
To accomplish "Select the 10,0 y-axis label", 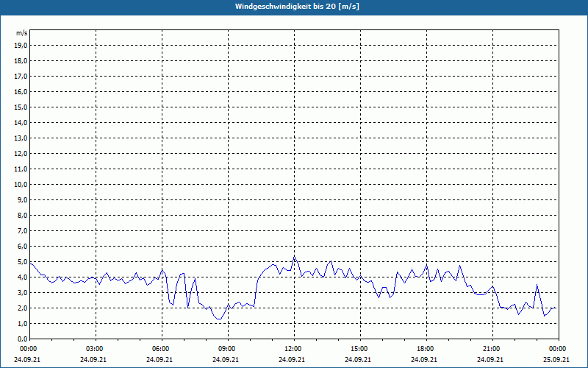I will tap(21, 185).
